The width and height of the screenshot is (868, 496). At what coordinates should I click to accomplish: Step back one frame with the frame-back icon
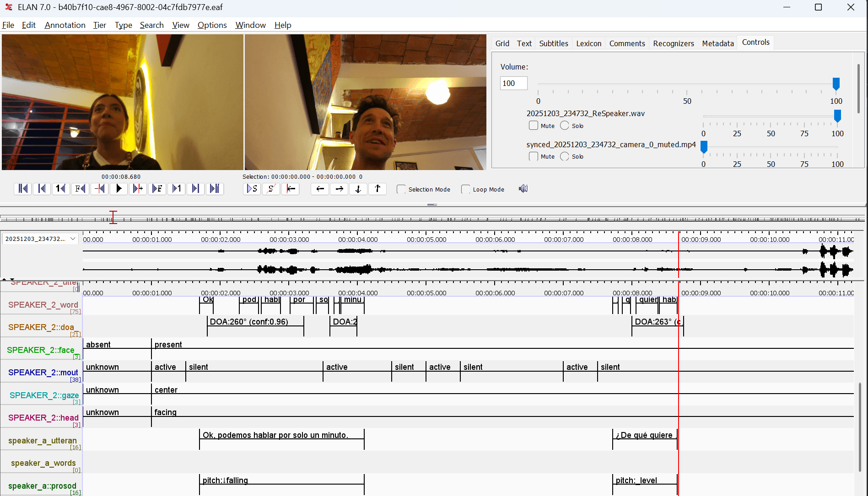tap(80, 188)
